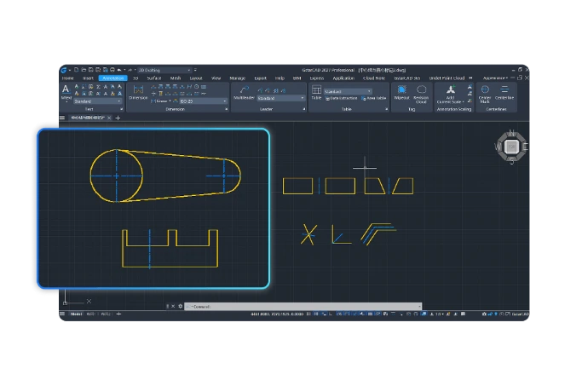The image size is (588, 386).
Task: Select the Wipeout tool
Action: point(401,92)
